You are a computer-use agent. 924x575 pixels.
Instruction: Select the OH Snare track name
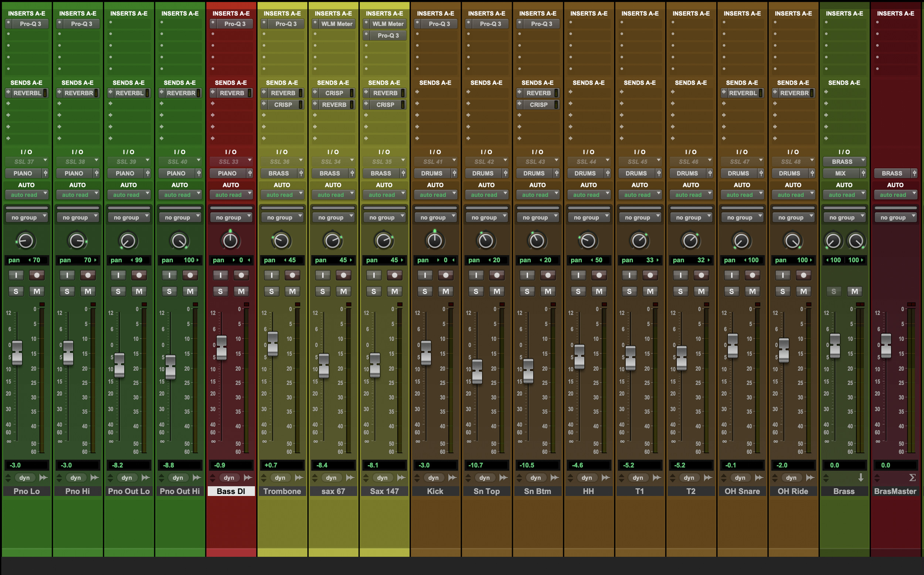pyautogui.click(x=742, y=491)
